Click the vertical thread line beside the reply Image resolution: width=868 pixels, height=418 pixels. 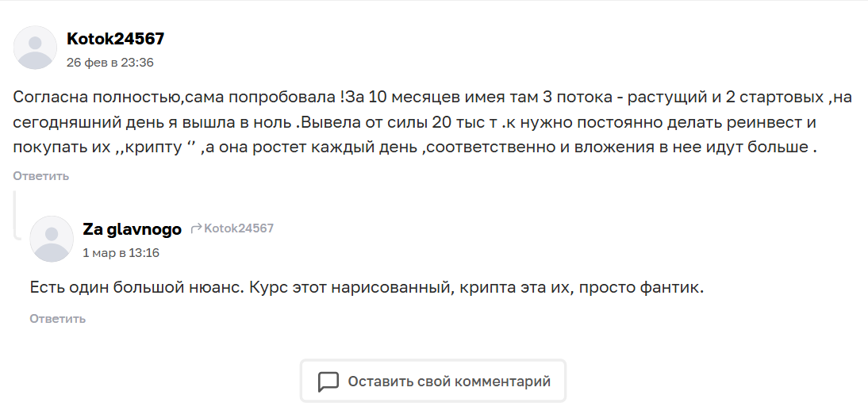tap(16, 216)
